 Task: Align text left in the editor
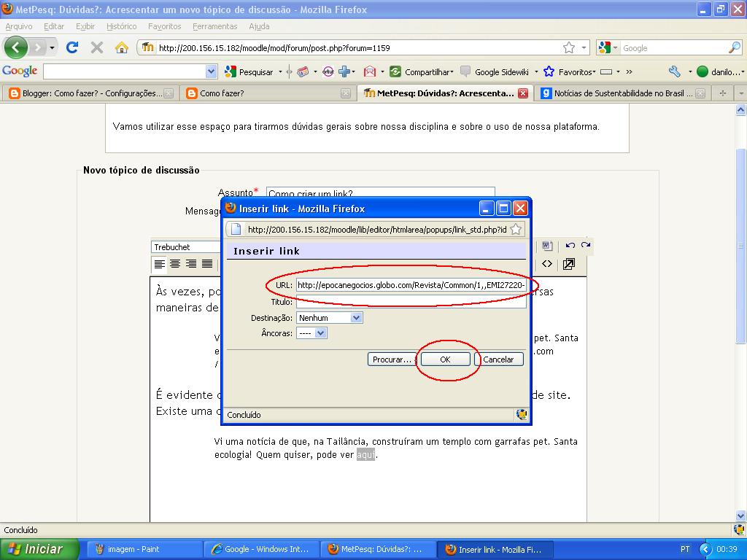click(x=160, y=264)
